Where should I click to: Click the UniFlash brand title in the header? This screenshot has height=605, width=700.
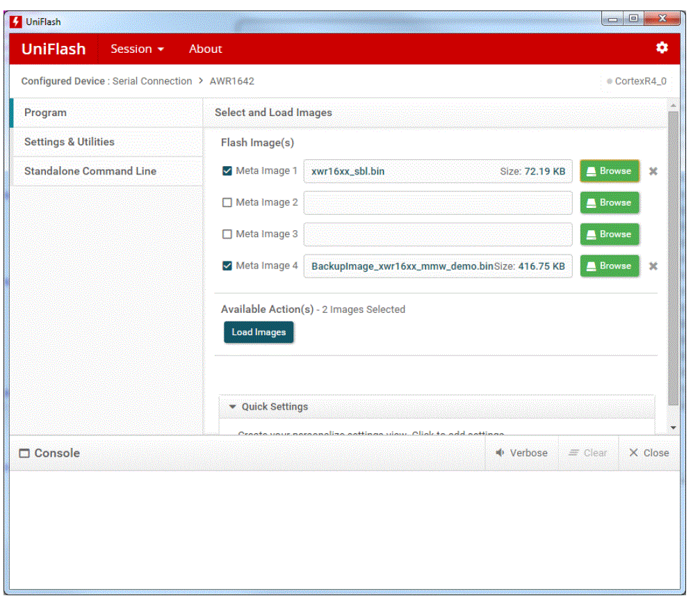(54, 49)
